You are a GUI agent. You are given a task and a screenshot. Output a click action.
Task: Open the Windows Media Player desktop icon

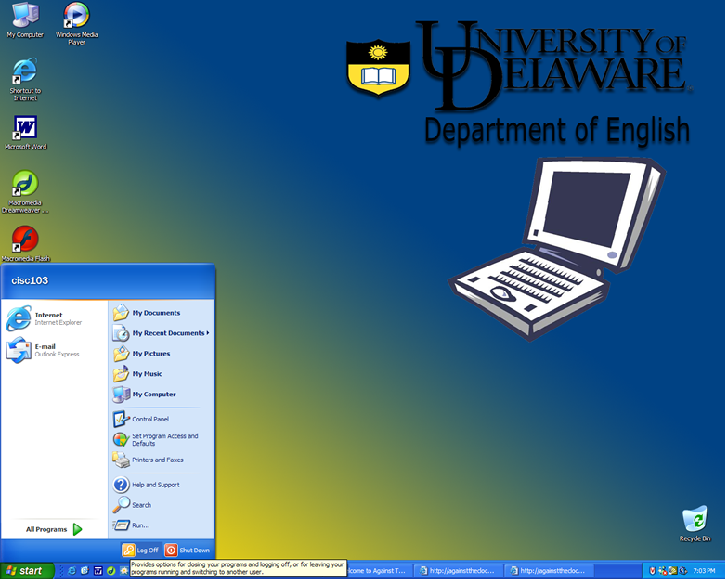coord(76,23)
